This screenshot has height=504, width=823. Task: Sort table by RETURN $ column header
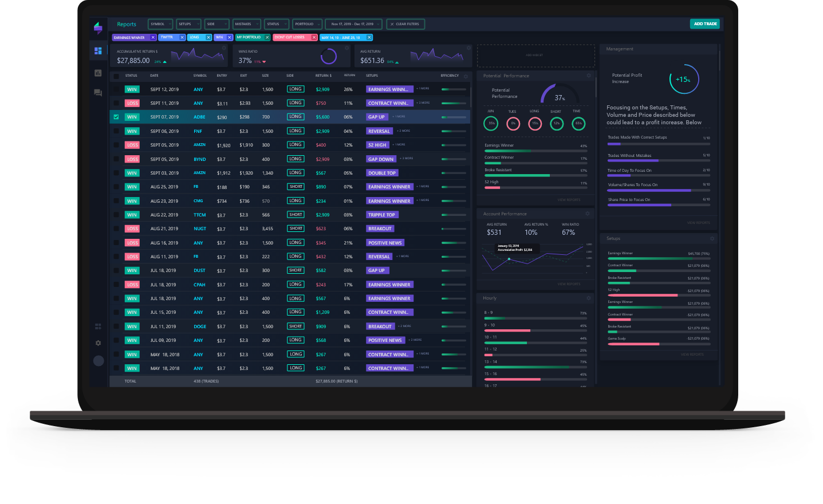pos(323,76)
